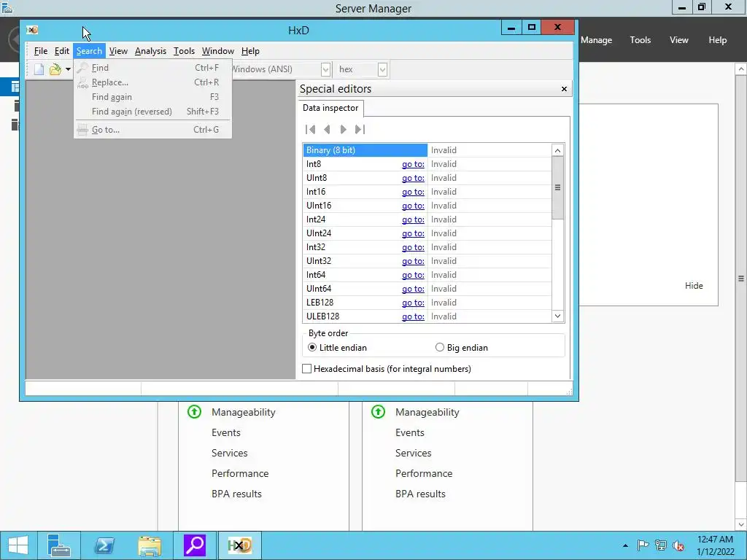Screen dimensions: 747x560
Task: Click the Open file folder icon in HxD
Action: point(55,69)
